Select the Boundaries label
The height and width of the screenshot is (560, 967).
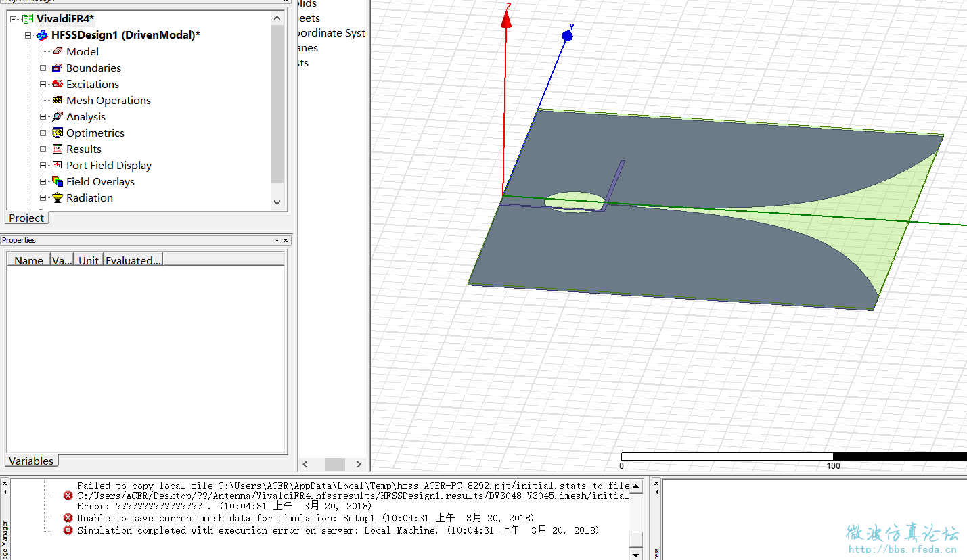93,68
